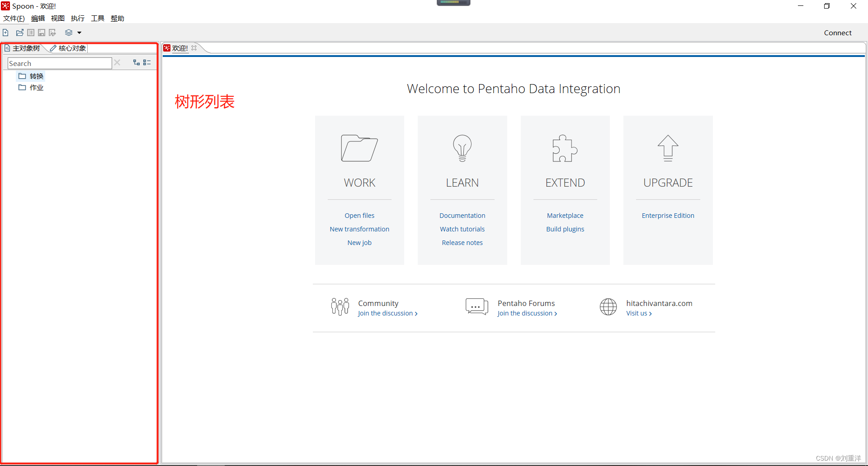This screenshot has width=868, height=466.
Task: Close the 欢迎! tab
Action: tap(194, 48)
